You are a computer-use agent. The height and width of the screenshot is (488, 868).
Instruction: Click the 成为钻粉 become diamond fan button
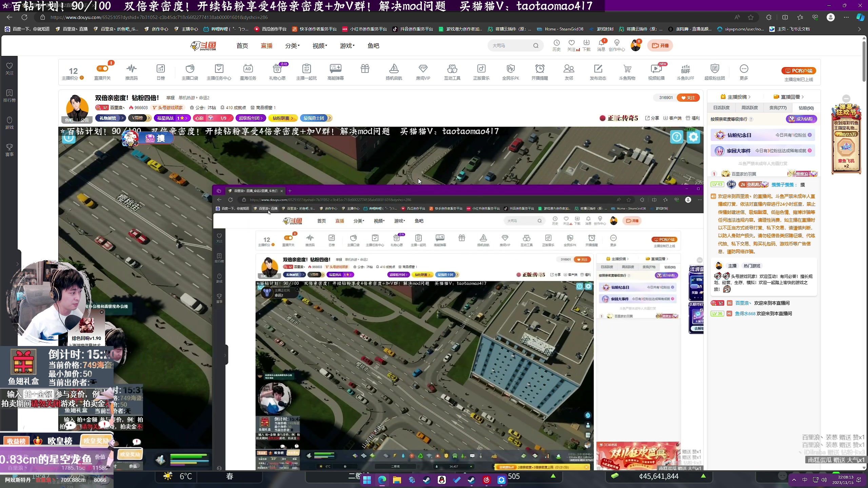tap(801, 119)
